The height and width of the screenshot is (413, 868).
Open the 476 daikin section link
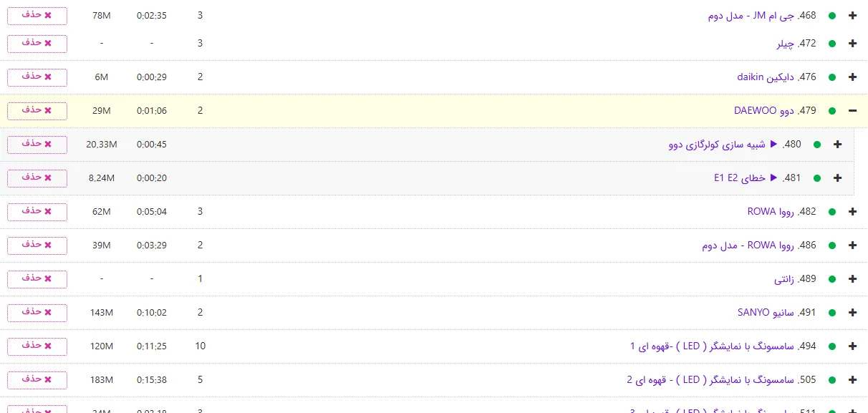tap(776, 77)
